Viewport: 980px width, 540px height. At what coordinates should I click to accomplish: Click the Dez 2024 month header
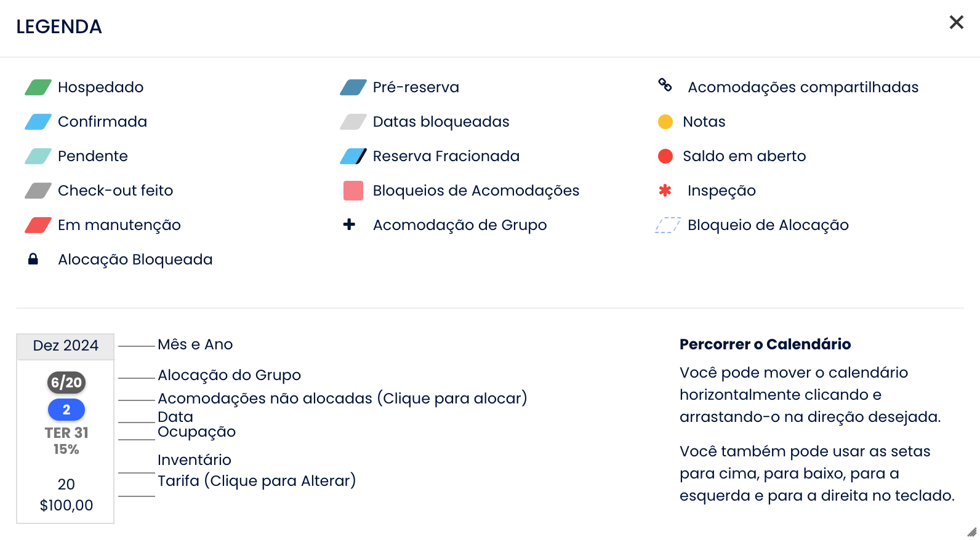pyautogui.click(x=66, y=346)
